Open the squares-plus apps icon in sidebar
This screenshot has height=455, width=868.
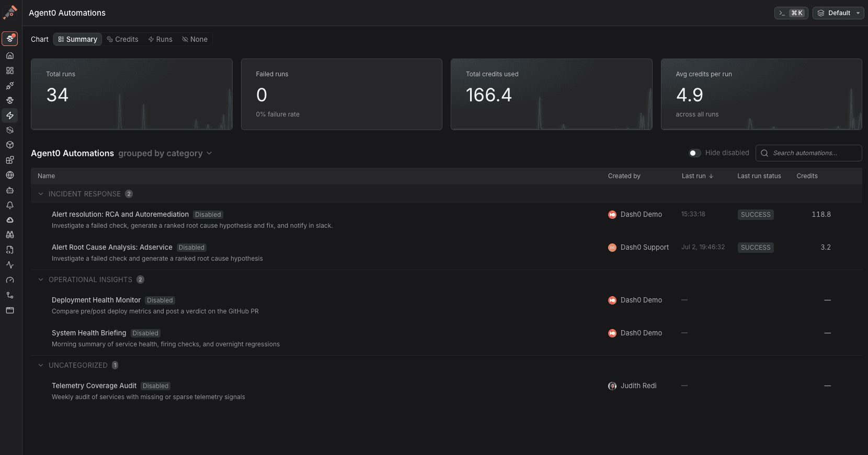click(10, 160)
